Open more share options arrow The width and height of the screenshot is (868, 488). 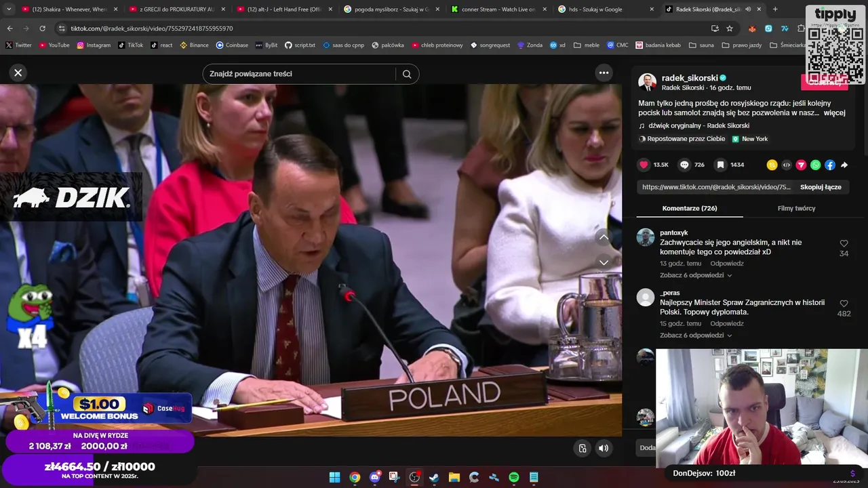pos(844,165)
